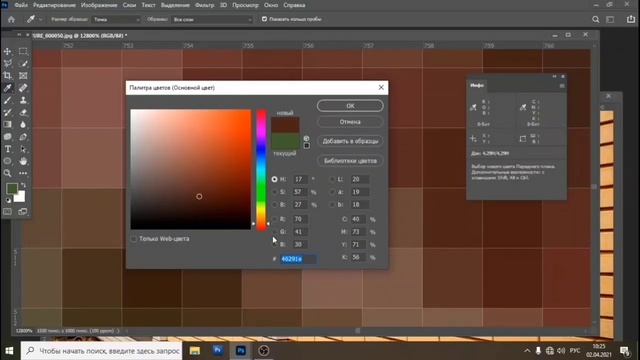Open the Окно menu
This screenshot has width=640, height=360.
tap(271, 5)
